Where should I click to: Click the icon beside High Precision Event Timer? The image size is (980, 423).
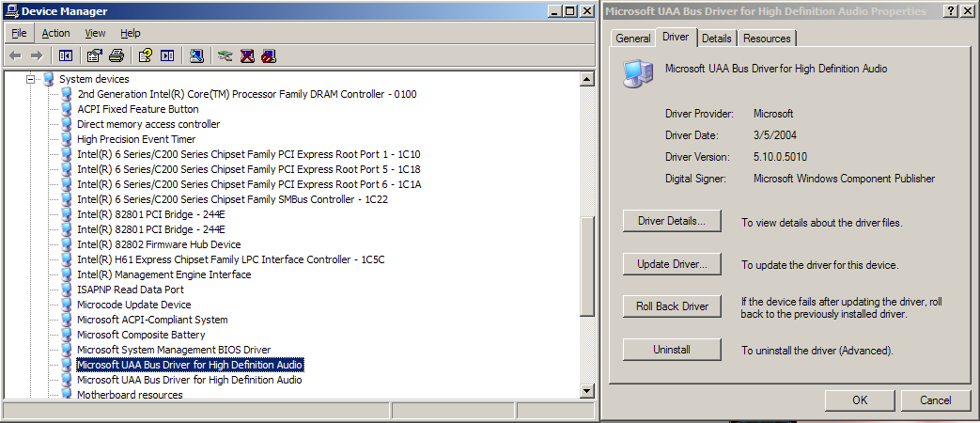67,139
